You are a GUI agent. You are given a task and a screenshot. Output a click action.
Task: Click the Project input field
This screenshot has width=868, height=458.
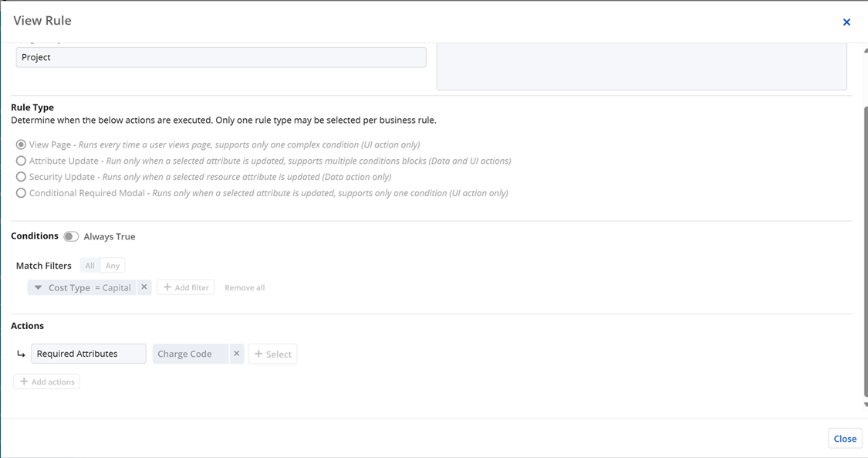pyautogui.click(x=221, y=57)
